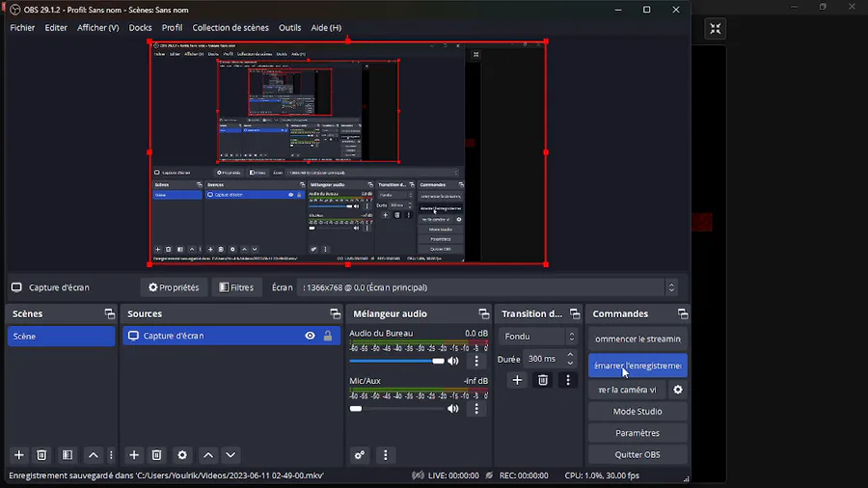Image resolution: width=868 pixels, height=488 pixels.
Task: Open Audio du Bureau three-dot options
Action: click(476, 361)
